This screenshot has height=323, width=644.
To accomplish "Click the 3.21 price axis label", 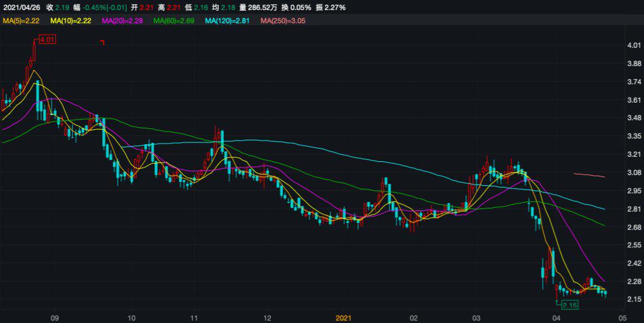I will point(634,154).
